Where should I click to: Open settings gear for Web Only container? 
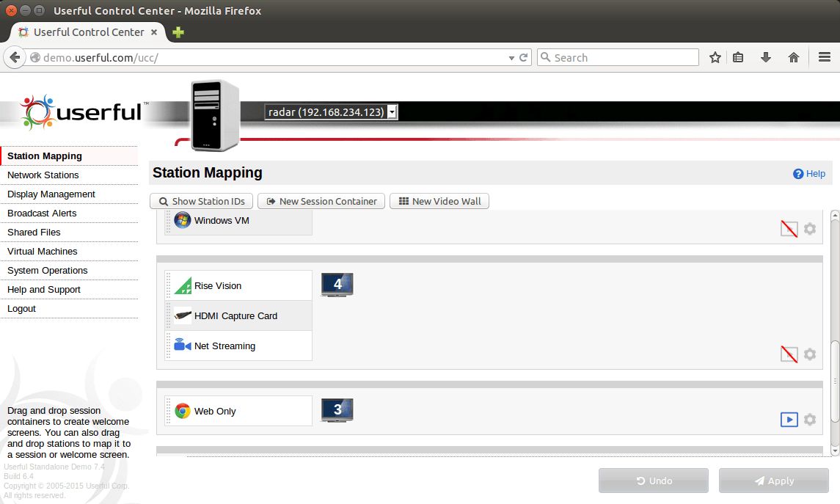(x=809, y=420)
